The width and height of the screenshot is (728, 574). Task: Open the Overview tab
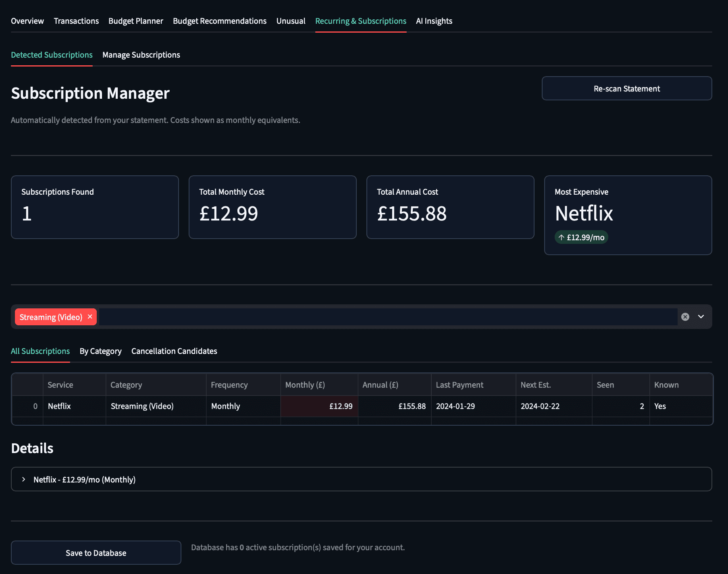click(x=27, y=21)
